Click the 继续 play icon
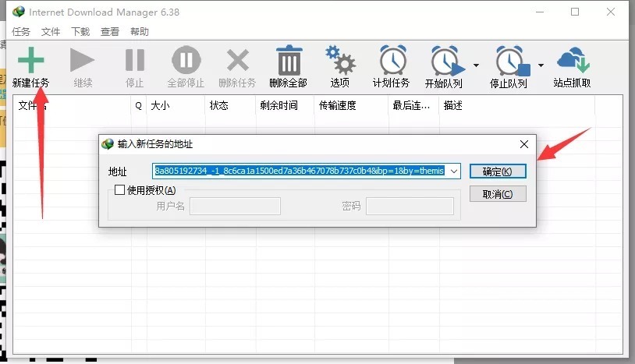The width and height of the screenshot is (635, 364). [x=82, y=60]
